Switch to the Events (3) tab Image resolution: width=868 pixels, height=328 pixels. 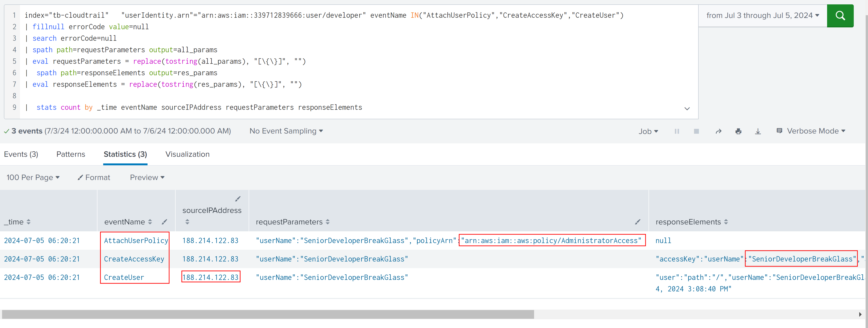pos(21,154)
